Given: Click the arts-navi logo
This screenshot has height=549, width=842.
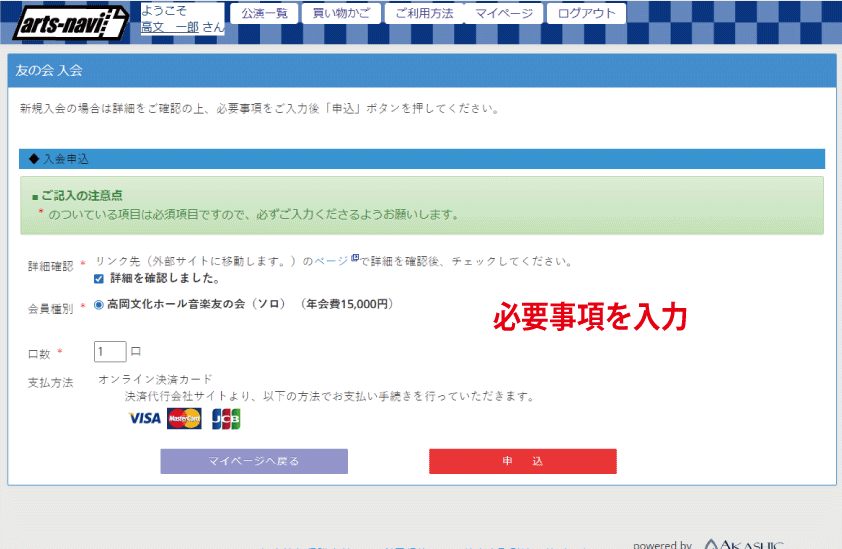Looking at the screenshot, I should 70,23.
